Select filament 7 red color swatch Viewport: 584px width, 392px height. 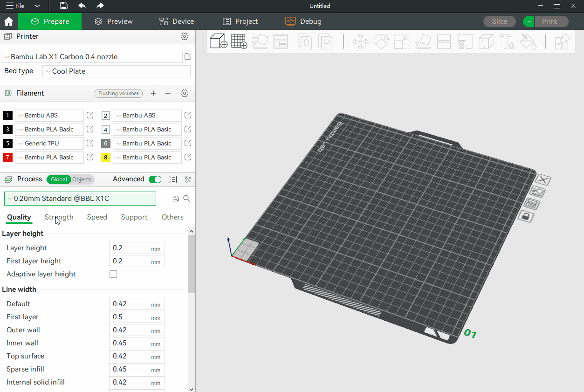(x=7, y=158)
